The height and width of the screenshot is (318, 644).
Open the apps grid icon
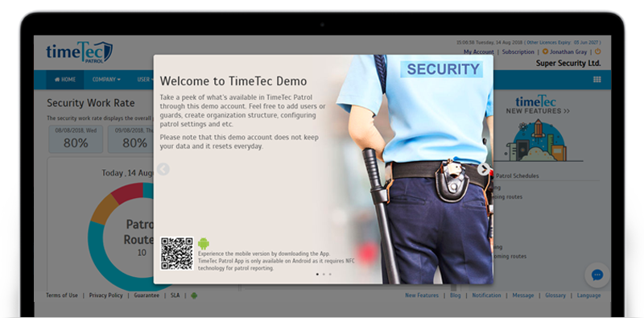click(597, 80)
